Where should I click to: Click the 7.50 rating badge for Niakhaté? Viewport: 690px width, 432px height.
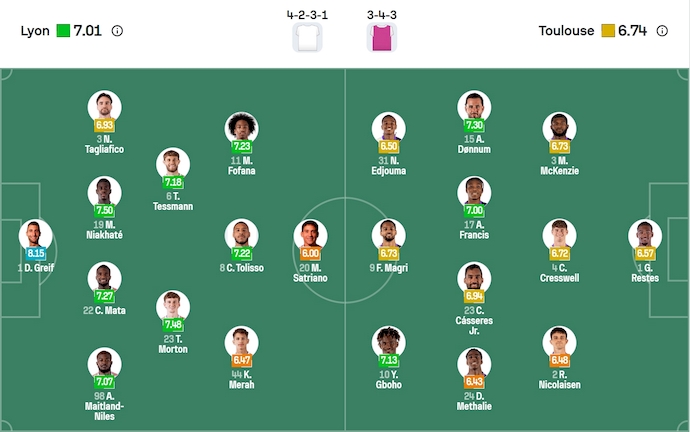click(104, 211)
